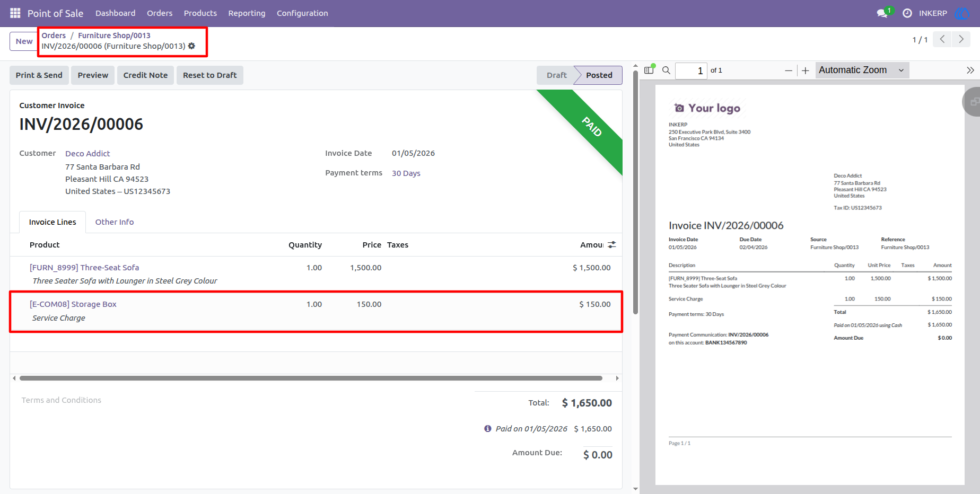Image resolution: width=980 pixels, height=494 pixels.
Task: Open Orders breadcrumb link
Action: tap(54, 36)
